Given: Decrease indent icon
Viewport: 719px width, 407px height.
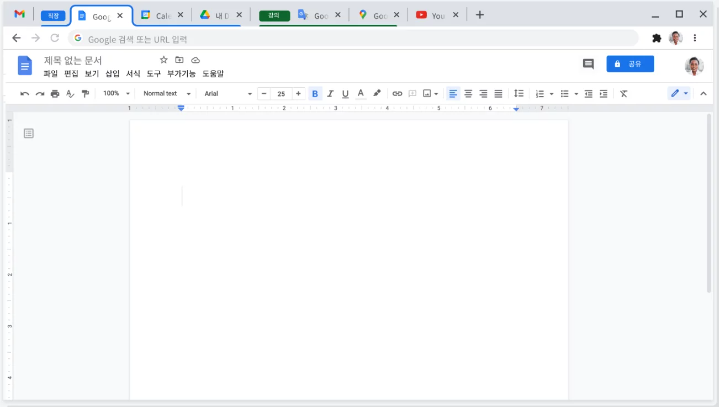Looking at the screenshot, I should tap(588, 94).
